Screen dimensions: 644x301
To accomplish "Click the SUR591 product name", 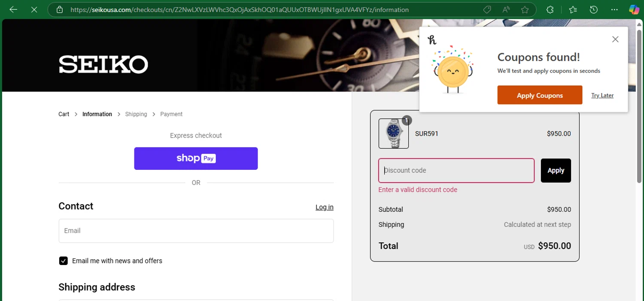I will pyautogui.click(x=427, y=134).
